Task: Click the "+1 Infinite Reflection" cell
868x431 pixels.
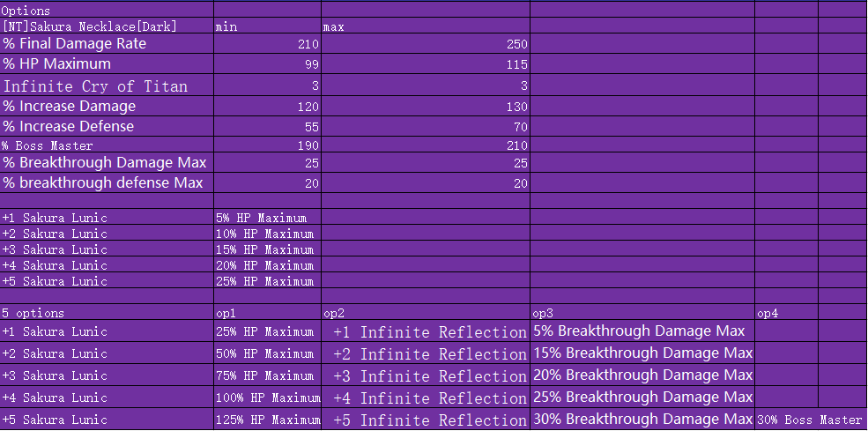Action: pyautogui.click(x=430, y=332)
